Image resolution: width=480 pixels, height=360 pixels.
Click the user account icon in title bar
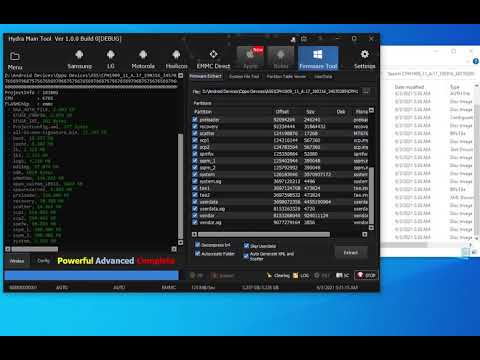pyautogui.click(x=293, y=39)
